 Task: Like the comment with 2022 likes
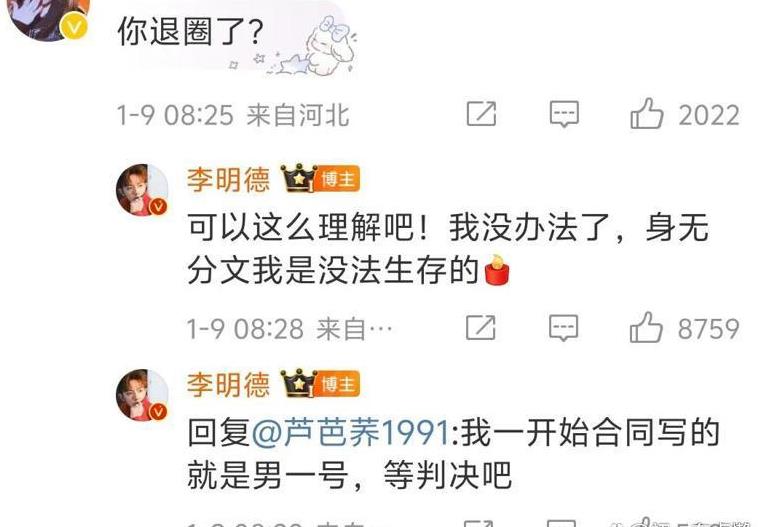[647, 114]
